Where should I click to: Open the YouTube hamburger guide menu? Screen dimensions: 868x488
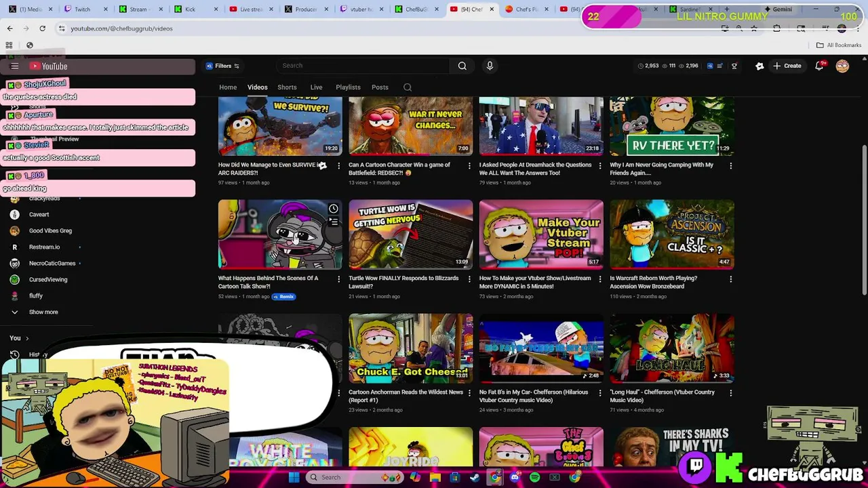pyautogui.click(x=14, y=66)
